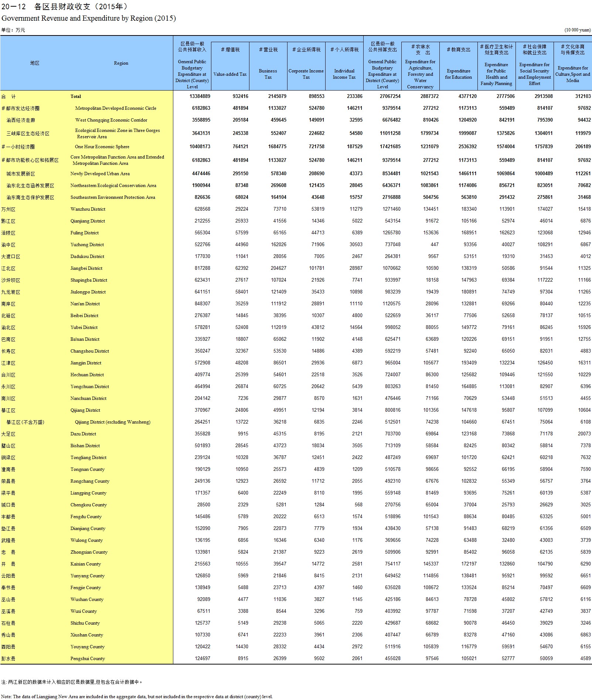592x700 pixels.
Task: Click the Corporate Income Tax header
Action: click(306, 74)
